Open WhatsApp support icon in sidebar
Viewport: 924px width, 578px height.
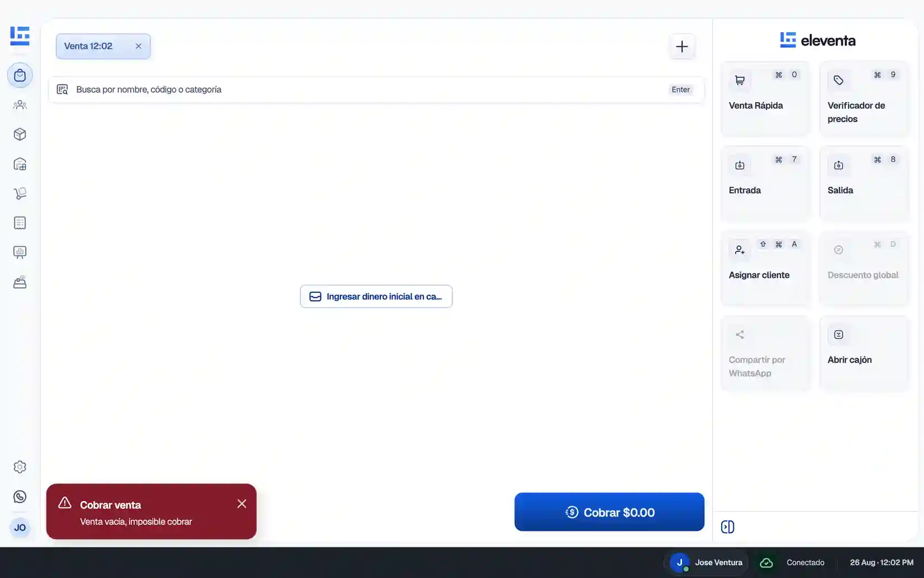click(x=20, y=496)
